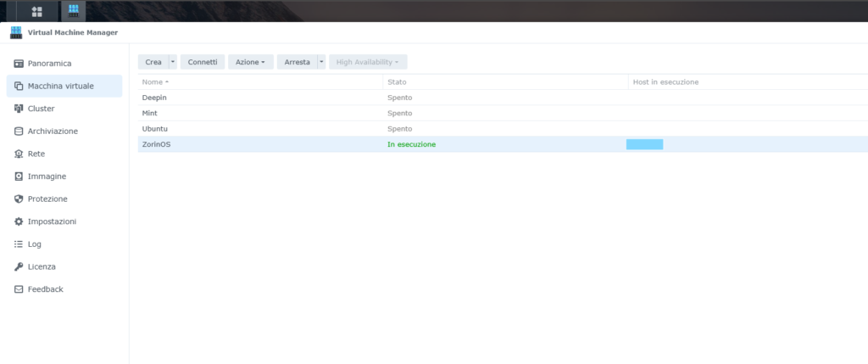Image resolution: width=868 pixels, height=364 pixels.
Task: View the Log page
Action: pos(64,244)
